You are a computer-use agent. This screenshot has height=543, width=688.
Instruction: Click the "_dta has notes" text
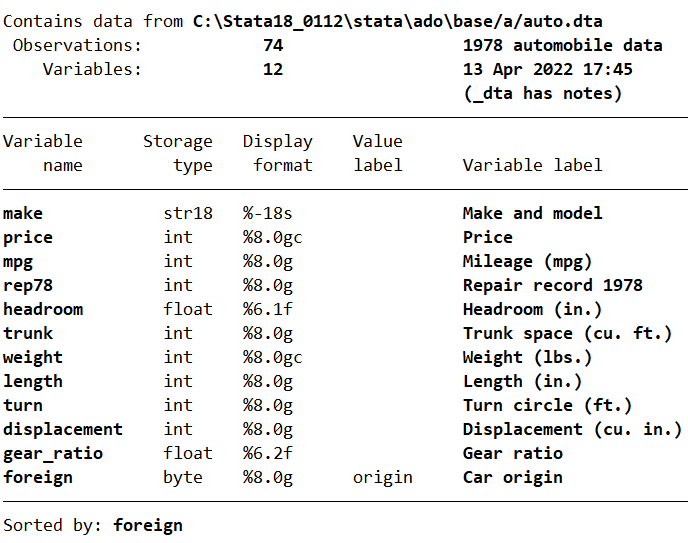[x=542, y=93]
